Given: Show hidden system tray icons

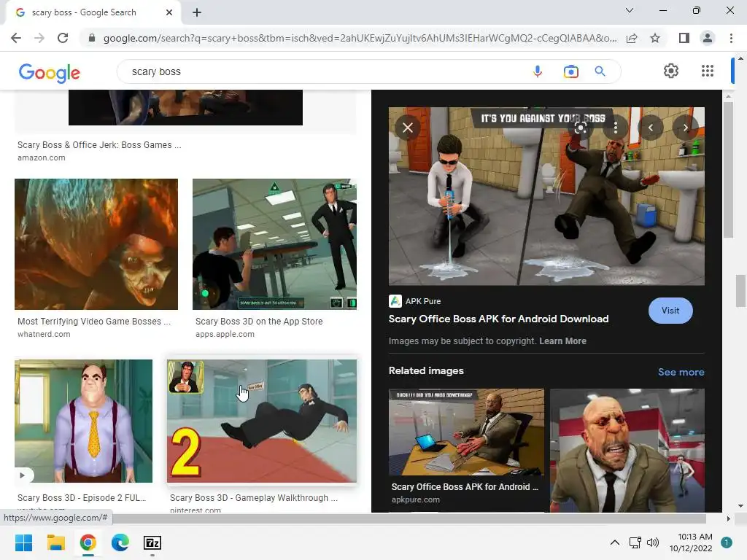Looking at the screenshot, I should pyautogui.click(x=614, y=542).
